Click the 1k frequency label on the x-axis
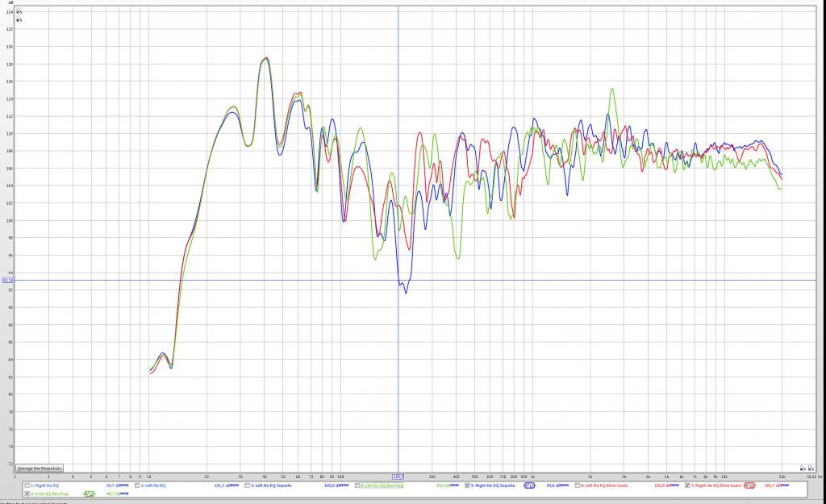Image resolution: width=826 pixels, height=504 pixels. tap(532, 477)
